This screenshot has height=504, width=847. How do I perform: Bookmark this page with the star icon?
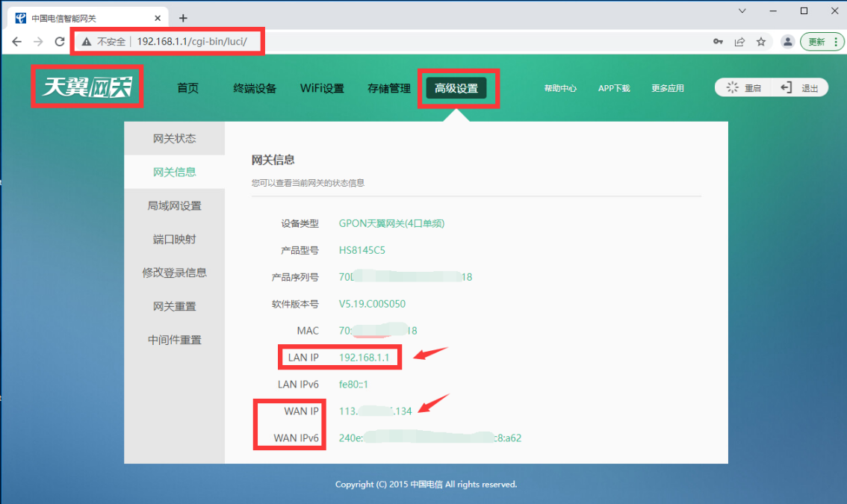click(761, 42)
